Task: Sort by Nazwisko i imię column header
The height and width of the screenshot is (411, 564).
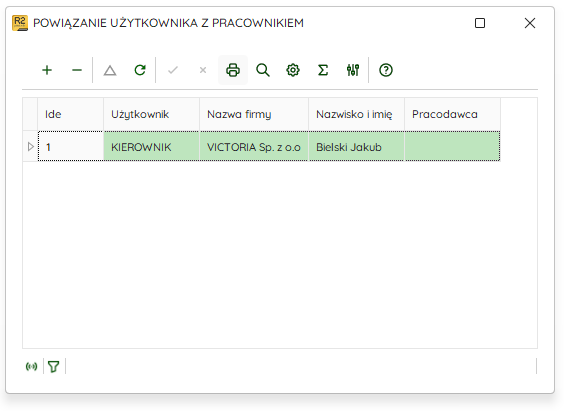Action: 356,114
